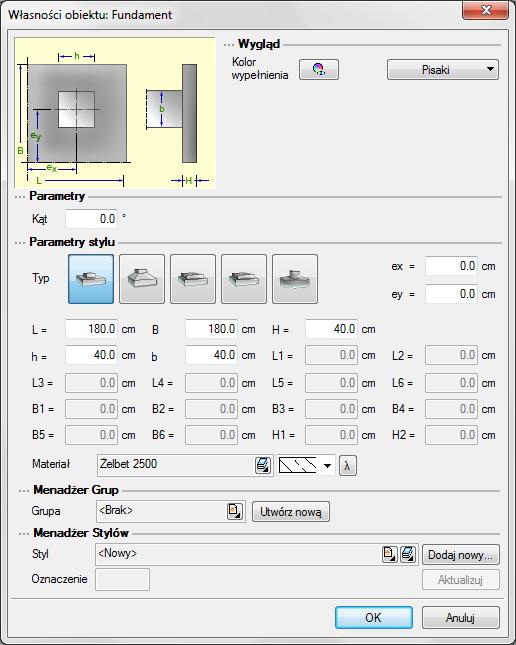This screenshot has height=645, width=516.
Task: Open the fill color picker button
Action: click(x=319, y=70)
